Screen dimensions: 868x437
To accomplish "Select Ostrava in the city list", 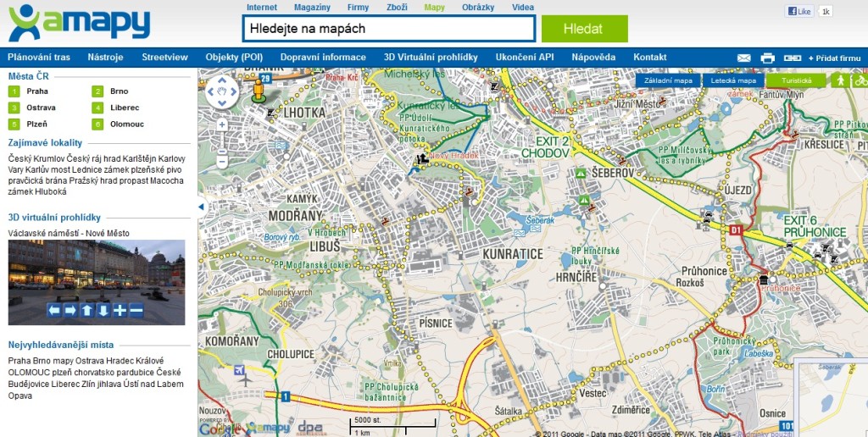I will click(x=41, y=108).
